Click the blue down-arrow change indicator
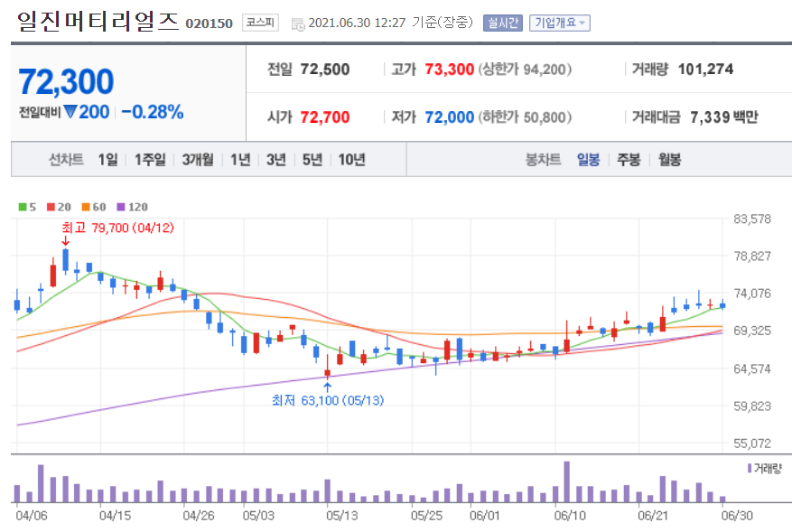Viewport: 792px width, 532px height. 70,111
